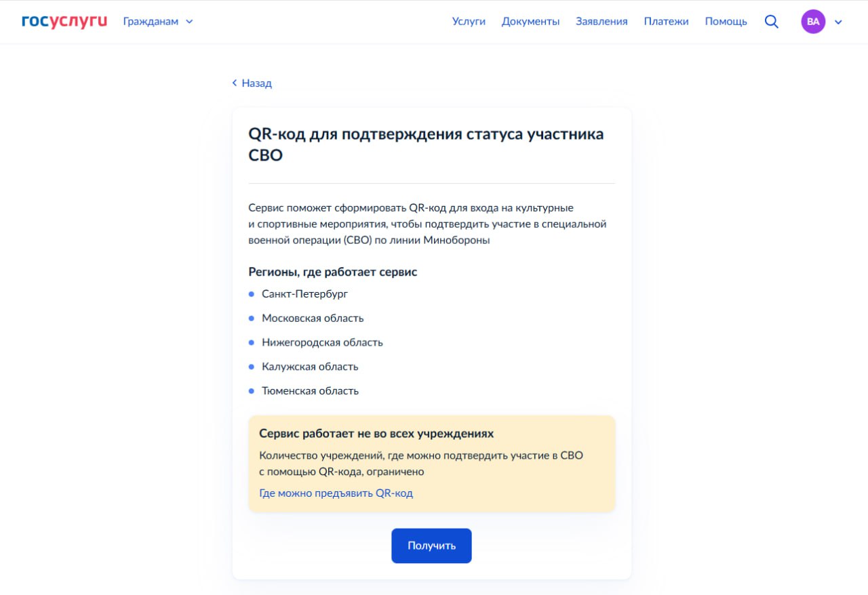Click the bullet beside Тюменская область

(252, 391)
